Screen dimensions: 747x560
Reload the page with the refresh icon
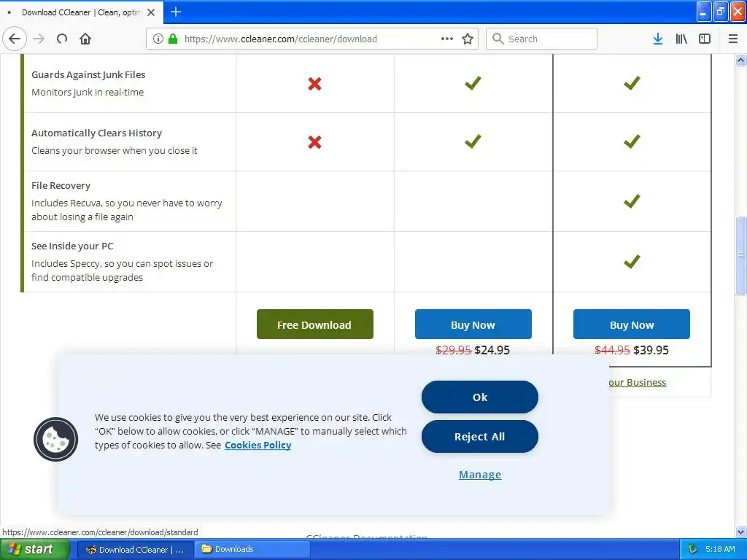[x=62, y=39]
